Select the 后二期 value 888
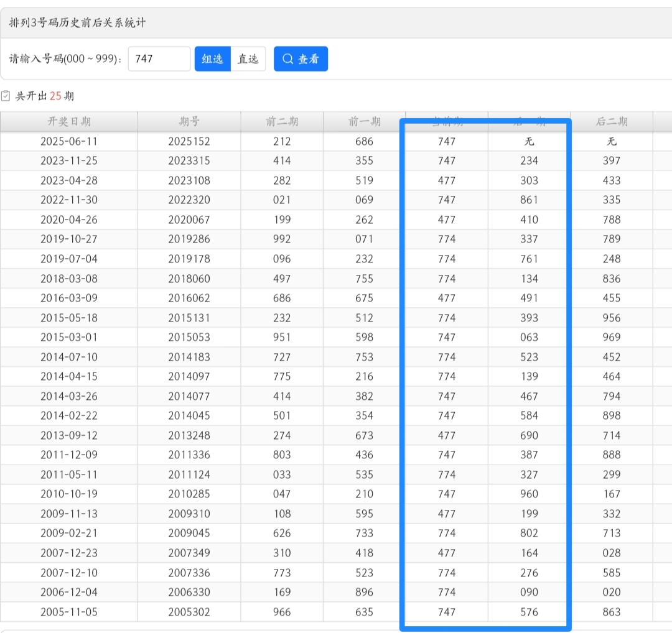Image resolution: width=672 pixels, height=633 pixels. click(x=612, y=455)
